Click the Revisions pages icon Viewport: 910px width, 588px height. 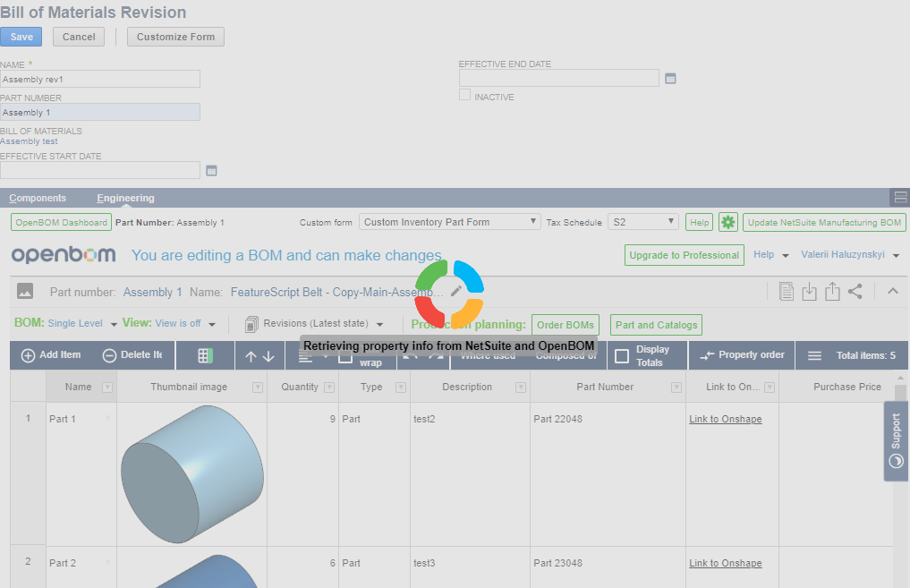pos(251,324)
